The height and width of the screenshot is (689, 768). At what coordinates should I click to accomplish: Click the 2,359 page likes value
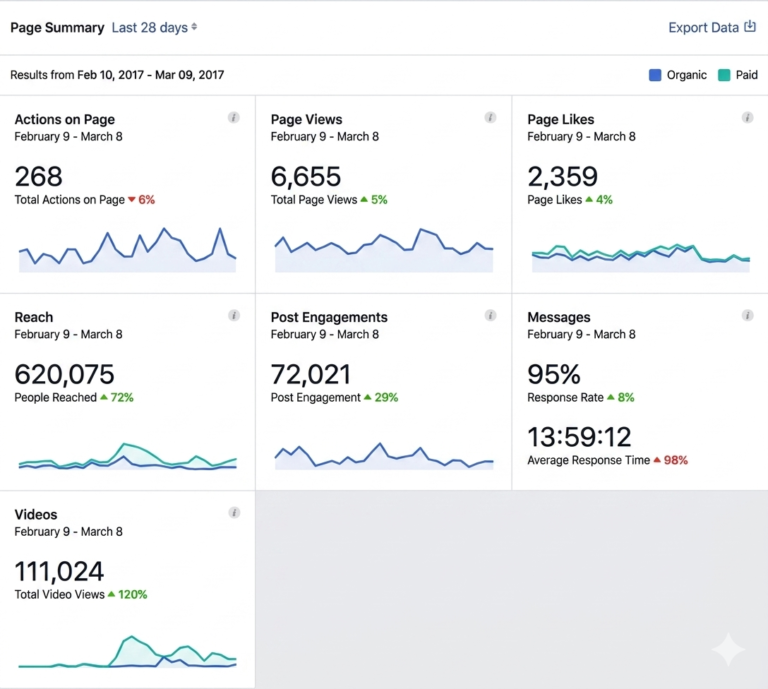[562, 177]
